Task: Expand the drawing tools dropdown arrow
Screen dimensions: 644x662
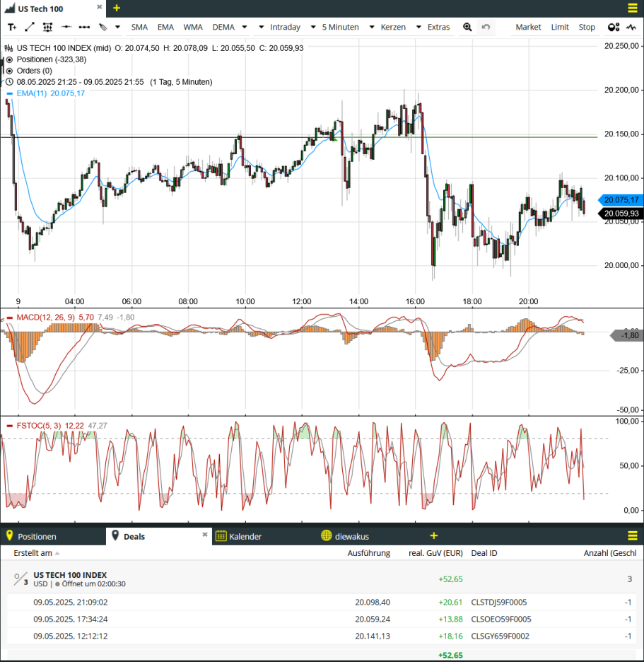Action: pos(118,27)
